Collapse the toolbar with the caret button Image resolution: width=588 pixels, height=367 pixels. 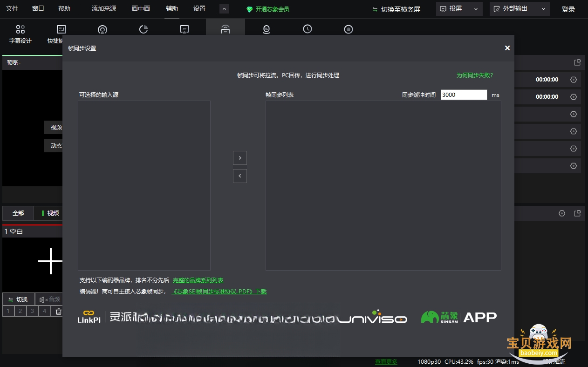(224, 9)
